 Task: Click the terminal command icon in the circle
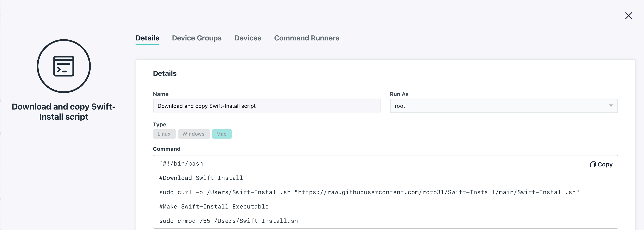(x=64, y=66)
